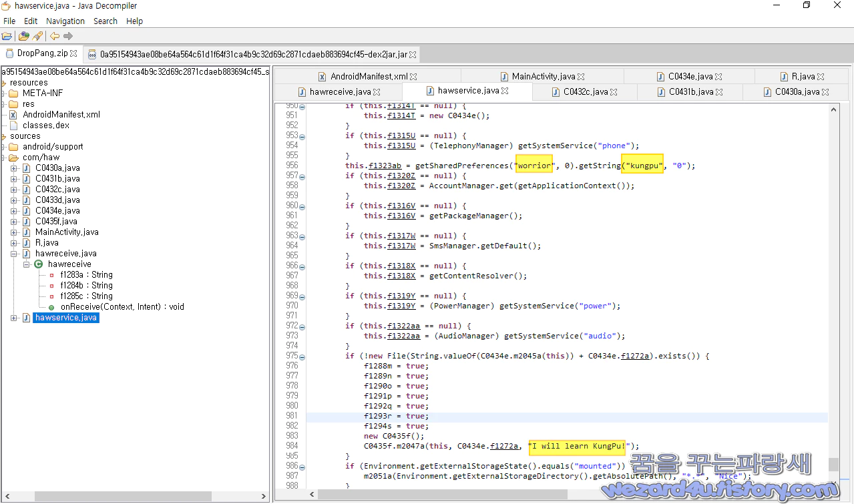
Task: Select field f1283a : String
Action: [x=86, y=274]
